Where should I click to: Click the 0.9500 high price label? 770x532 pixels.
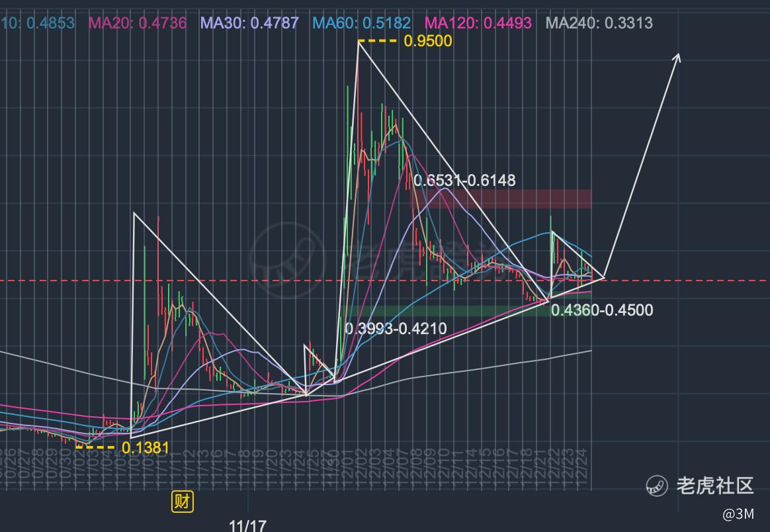pyautogui.click(x=428, y=41)
